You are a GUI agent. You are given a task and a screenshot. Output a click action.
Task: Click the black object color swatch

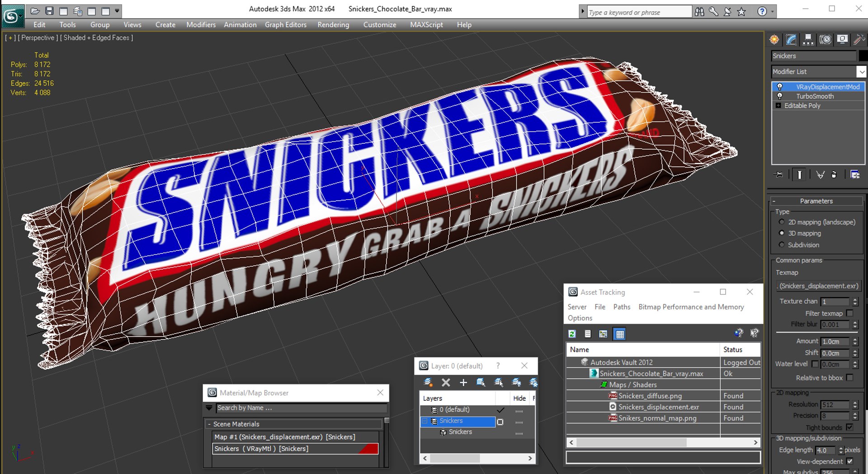point(863,56)
